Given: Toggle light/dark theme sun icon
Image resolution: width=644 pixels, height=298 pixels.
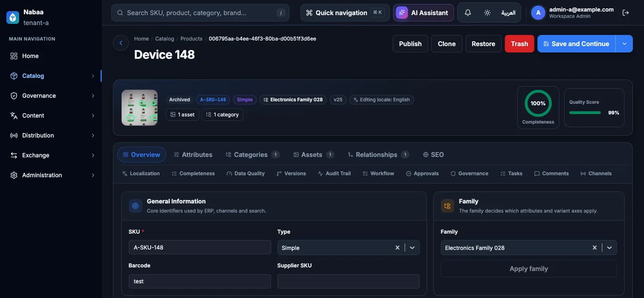Looking at the screenshot, I should coord(487,13).
